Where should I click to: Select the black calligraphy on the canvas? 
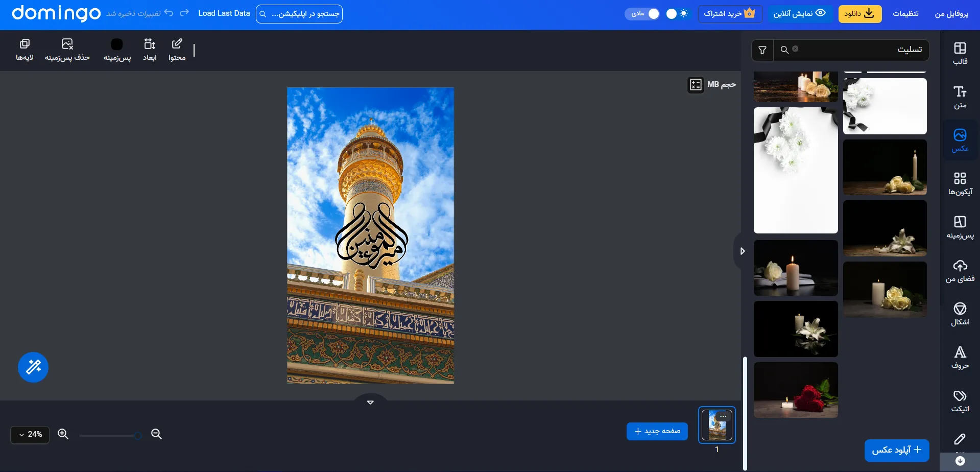point(371,235)
